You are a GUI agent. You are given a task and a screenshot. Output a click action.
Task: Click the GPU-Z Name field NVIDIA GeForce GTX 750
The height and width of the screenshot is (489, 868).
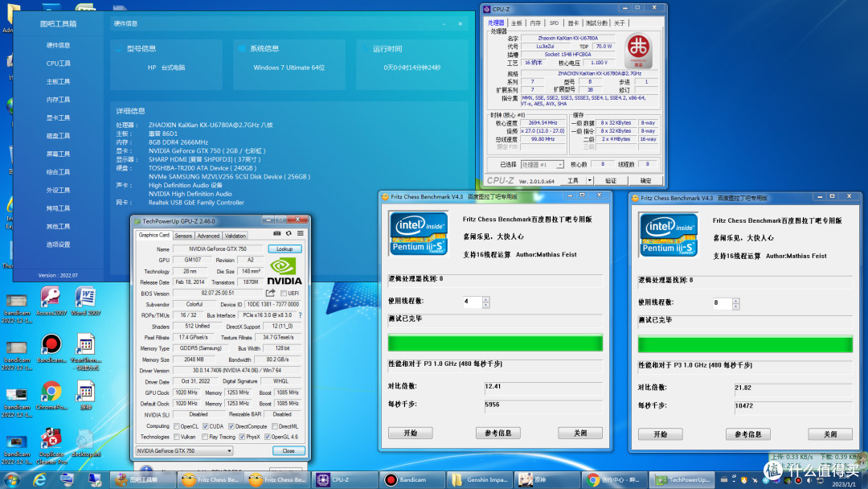pos(218,249)
